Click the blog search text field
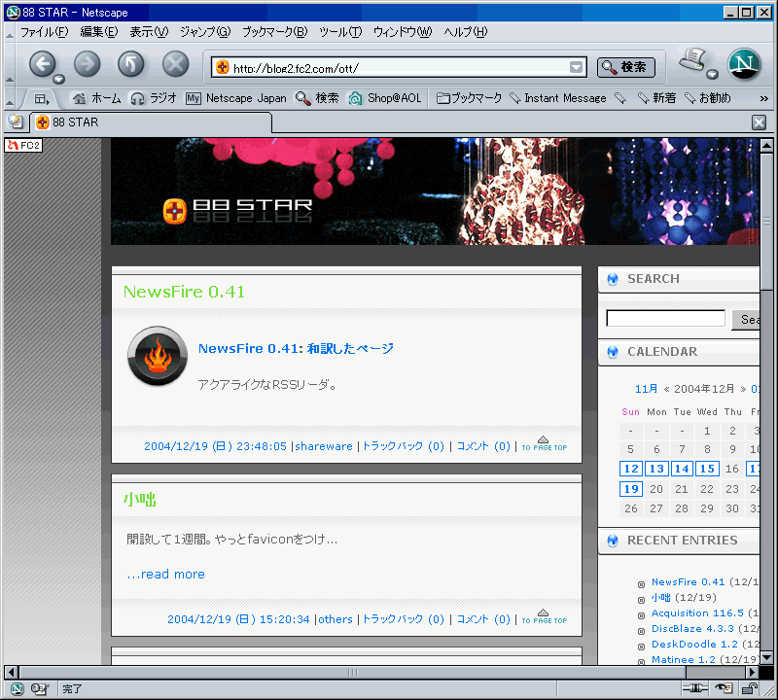This screenshot has width=778, height=700. pos(665,319)
